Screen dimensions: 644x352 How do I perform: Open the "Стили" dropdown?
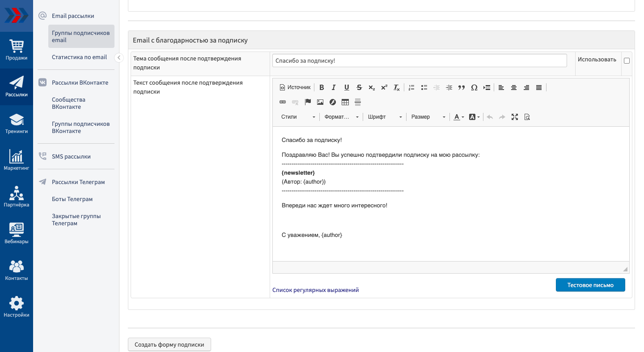point(298,117)
